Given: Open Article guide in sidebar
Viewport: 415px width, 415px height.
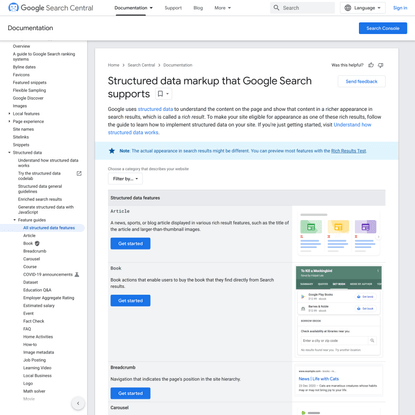Looking at the screenshot, I should tap(29, 236).
